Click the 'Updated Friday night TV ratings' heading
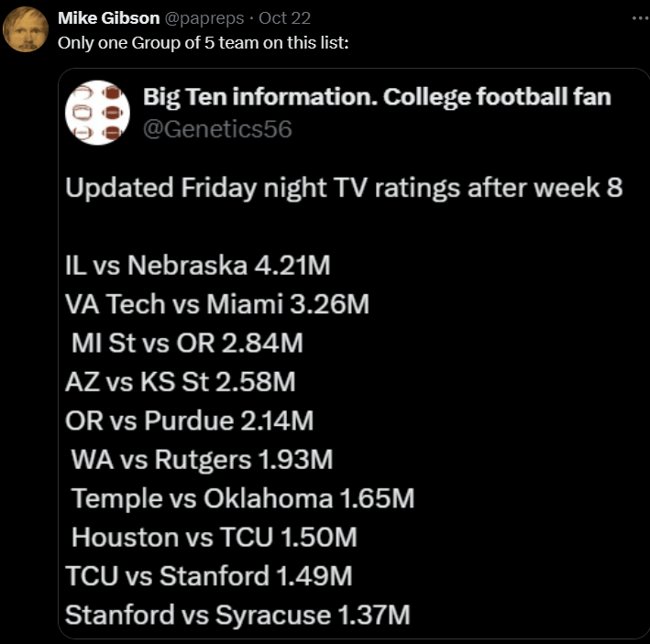 344,188
